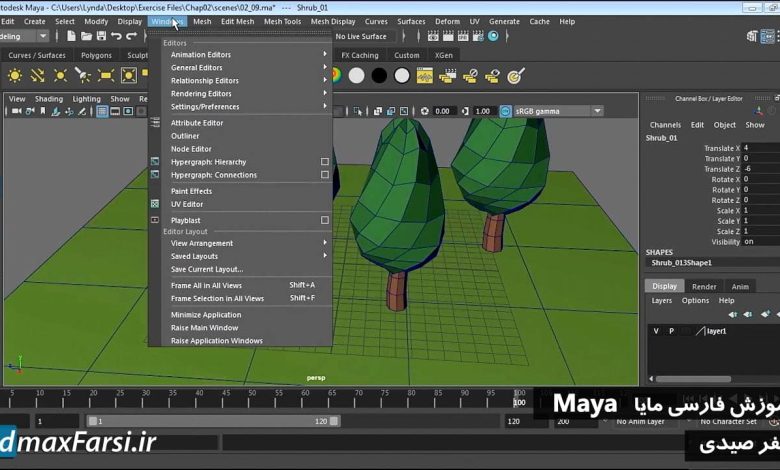Switch to the Polygons shelf tab
Viewport: 780px width, 470px height.
[x=97, y=55]
